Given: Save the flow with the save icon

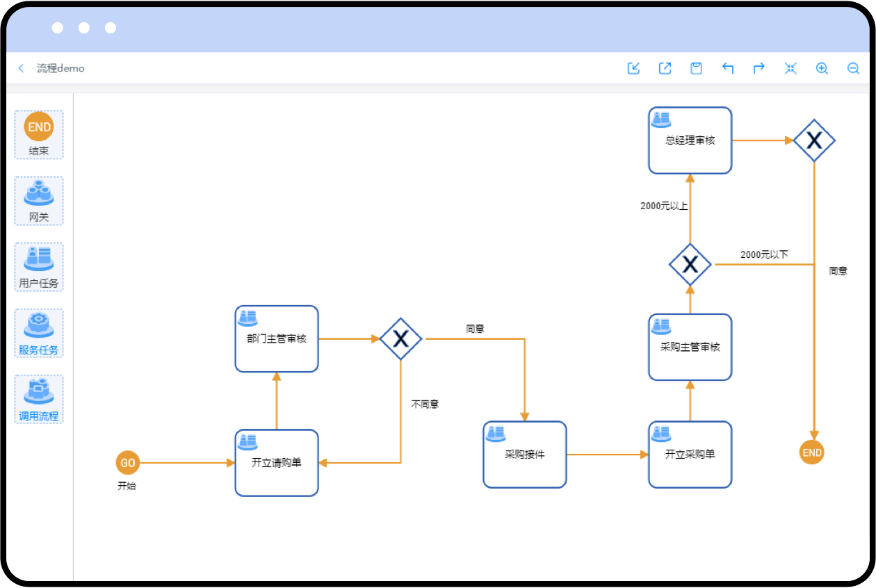Looking at the screenshot, I should [x=696, y=68].
